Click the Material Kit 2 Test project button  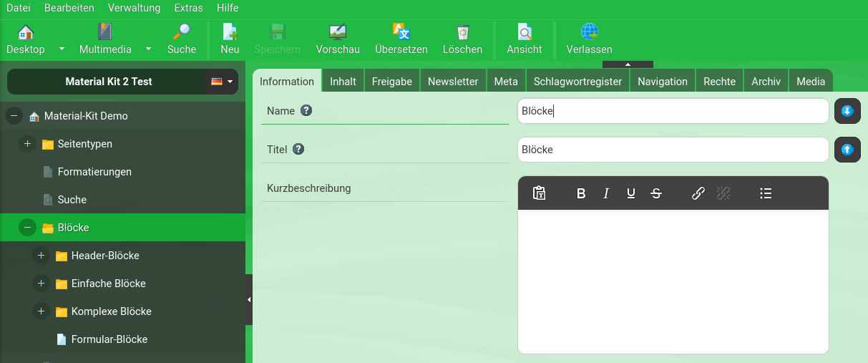[x=108, y=82]
